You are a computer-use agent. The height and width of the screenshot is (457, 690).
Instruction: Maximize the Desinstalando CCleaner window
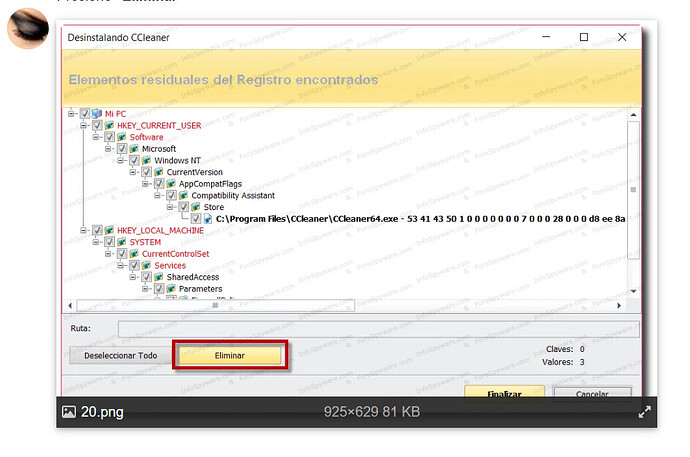coord(584,37)
